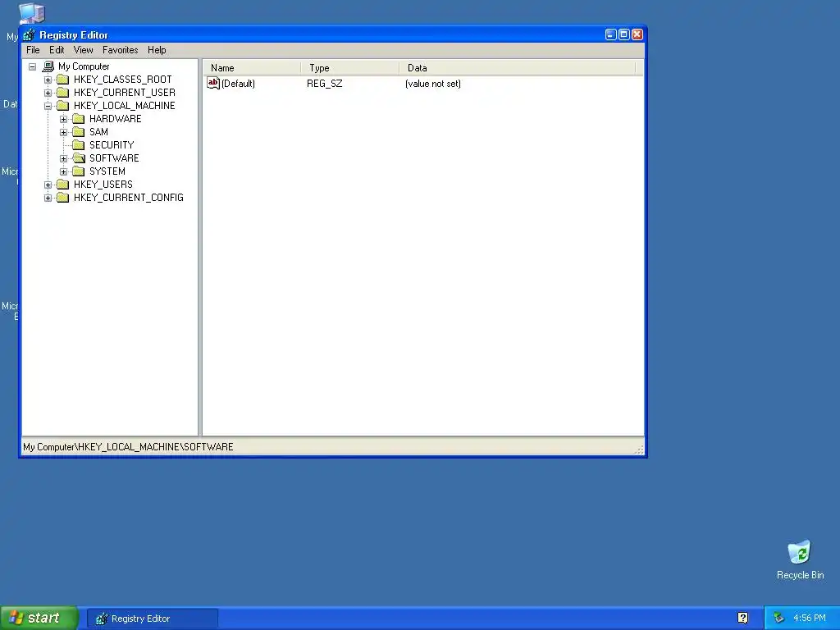Image resolution: width=840 pixels, height=630 pixels.
Task: Click the My Computer tree icon
Action: tap(48, 66)
